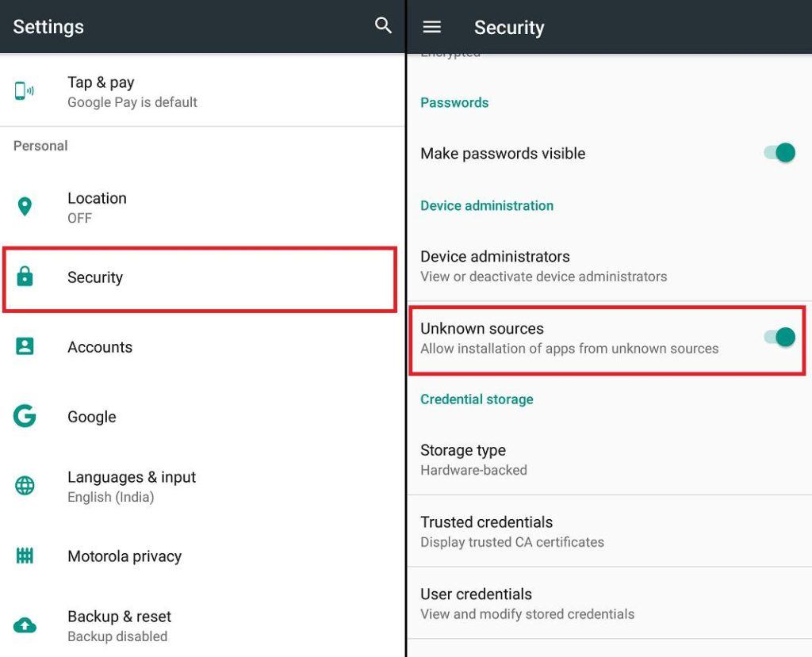Tap the Backup cloud upload icon
Image resolution: width=812 pixels, height=657 pixels.
(25, 625)
